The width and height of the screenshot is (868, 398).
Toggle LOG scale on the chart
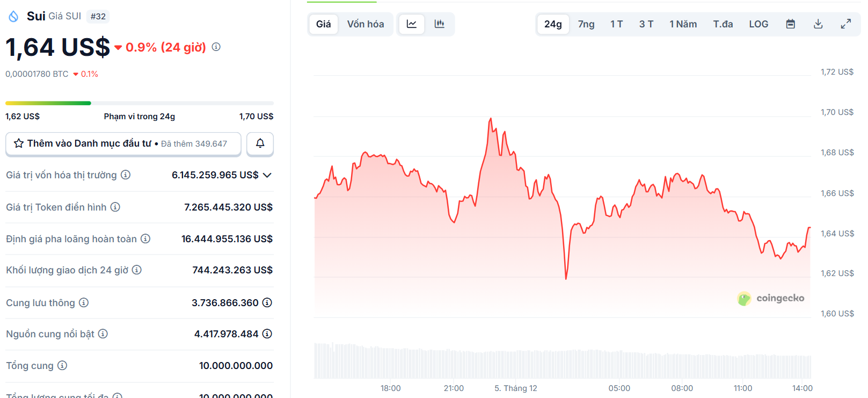tap(759, 24)
